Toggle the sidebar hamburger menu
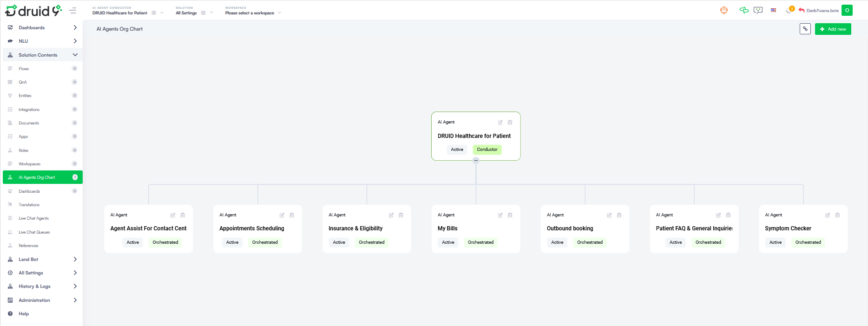This screenshot has height=326, width=868. (x=72, y=10)
